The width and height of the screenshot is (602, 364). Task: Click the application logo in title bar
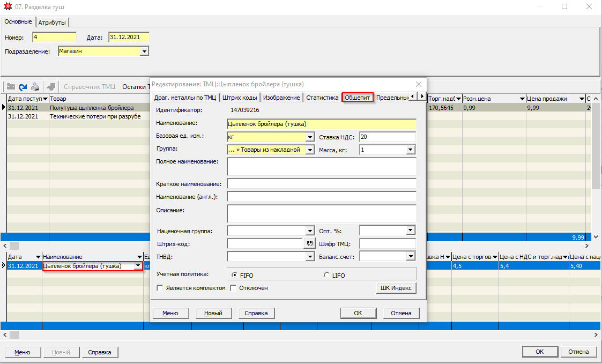point(7,7)
